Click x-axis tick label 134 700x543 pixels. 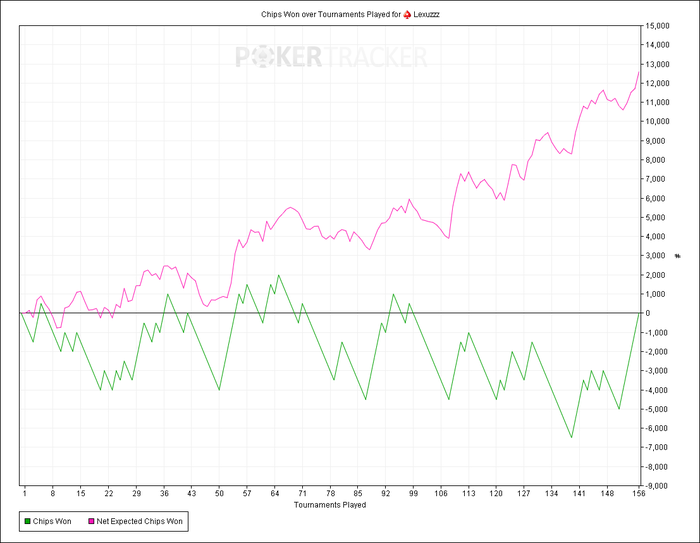pos(552,493)
